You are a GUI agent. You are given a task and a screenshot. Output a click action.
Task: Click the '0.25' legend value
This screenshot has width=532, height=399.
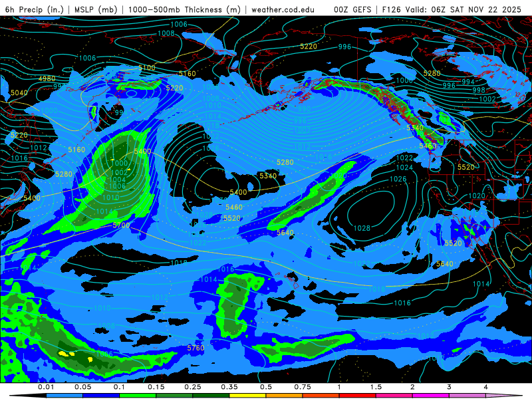[x=193, y=387]
